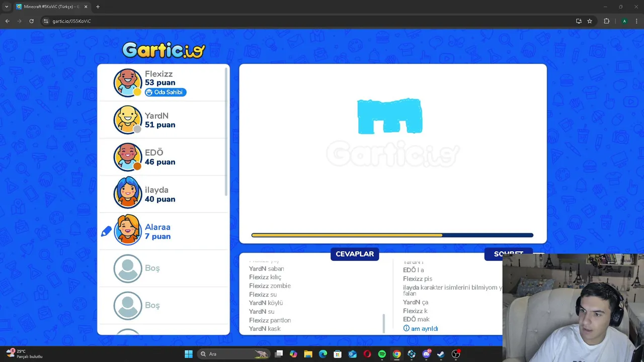Screen dimensions: 644x362
Task: Open OBS Studio from the taskbar
Action: [x=456, y=354]
